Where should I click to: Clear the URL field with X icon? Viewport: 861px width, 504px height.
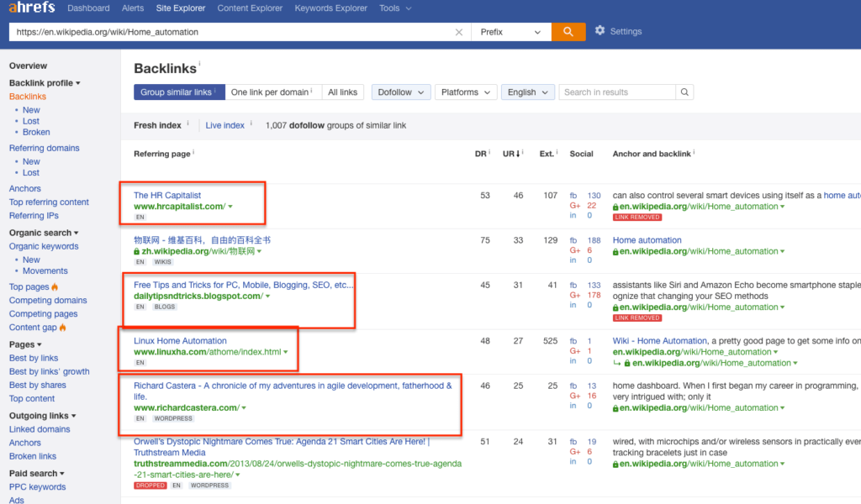(459, 33)
